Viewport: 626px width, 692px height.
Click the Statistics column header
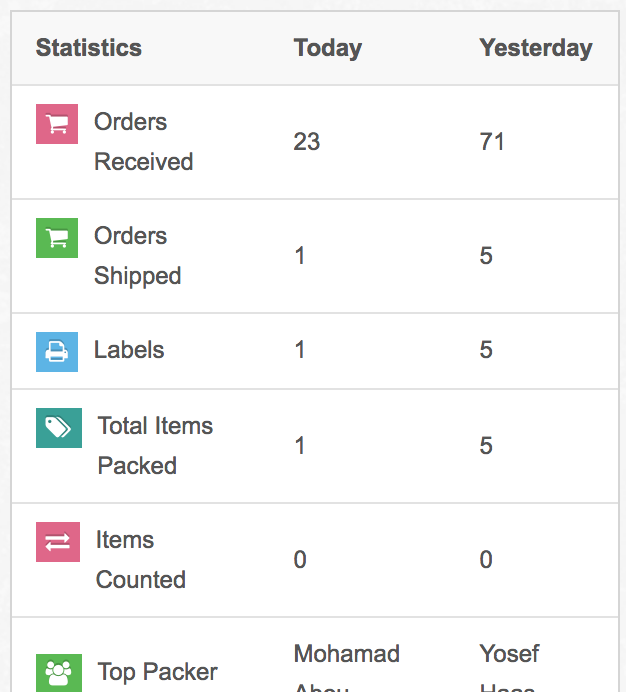pyautogui.click(x=89, y=48)
